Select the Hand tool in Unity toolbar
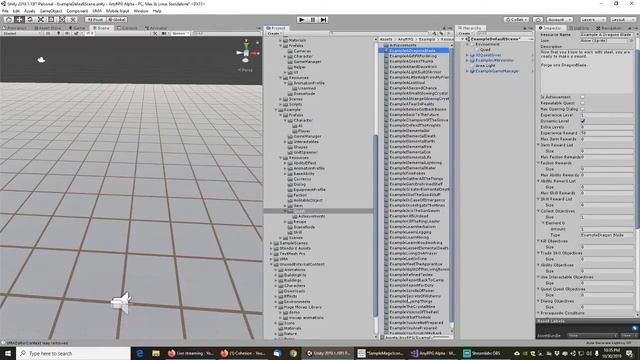The width and height of the screenshot is (640, 360). (9, 20)
